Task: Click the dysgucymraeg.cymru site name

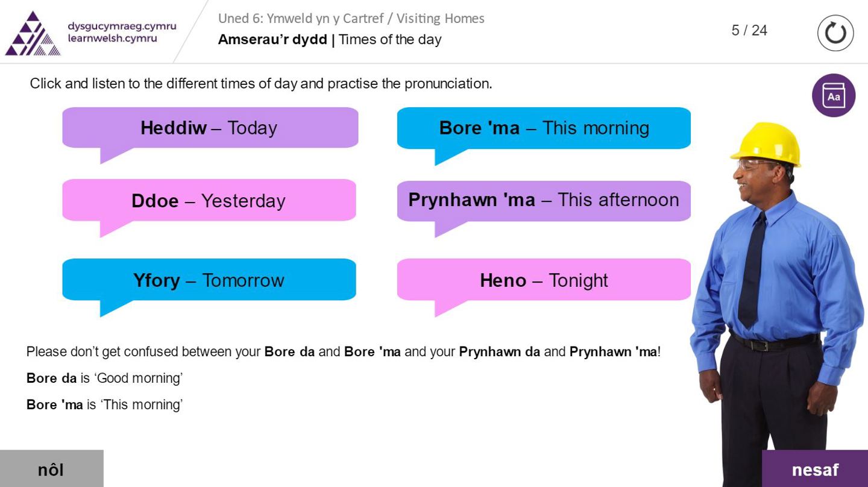Action: pos(122,27)
